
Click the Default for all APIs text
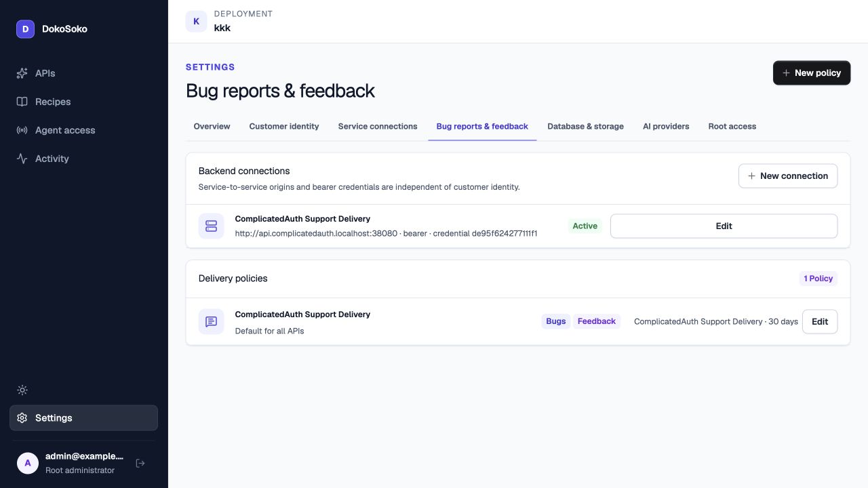269,331
